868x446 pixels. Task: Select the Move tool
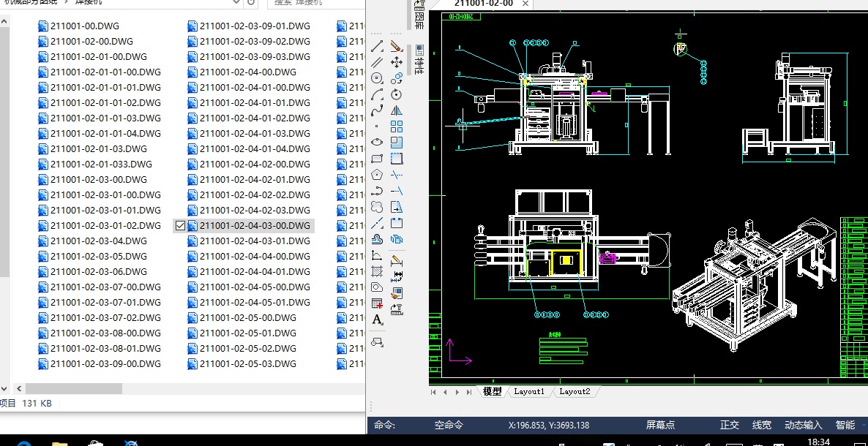(397, 62)
